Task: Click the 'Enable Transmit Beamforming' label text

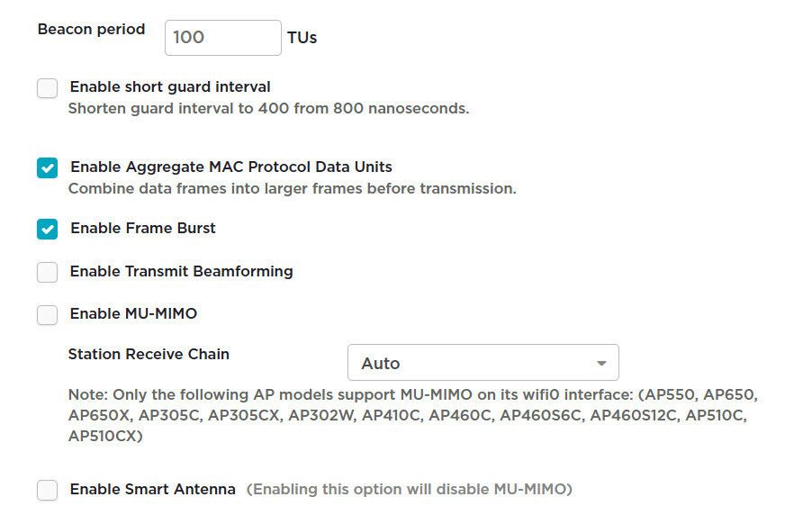Action: pos(181,271)
